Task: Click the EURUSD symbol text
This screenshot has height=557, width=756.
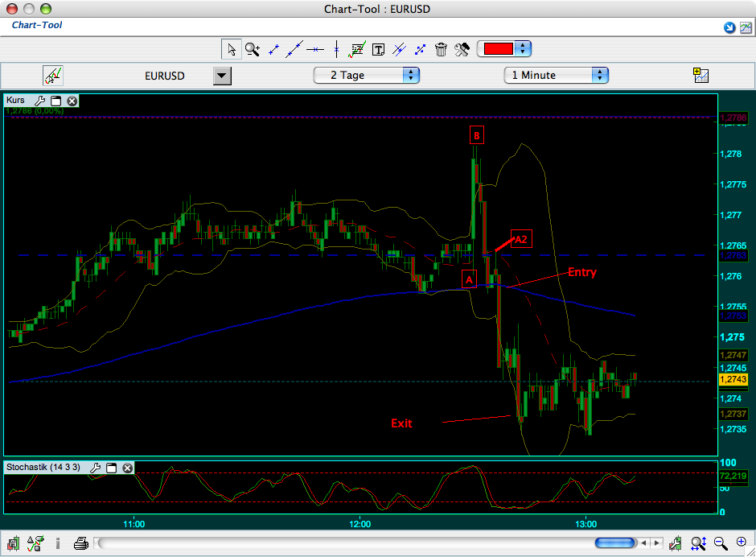Action: click(x=164, y=76)
